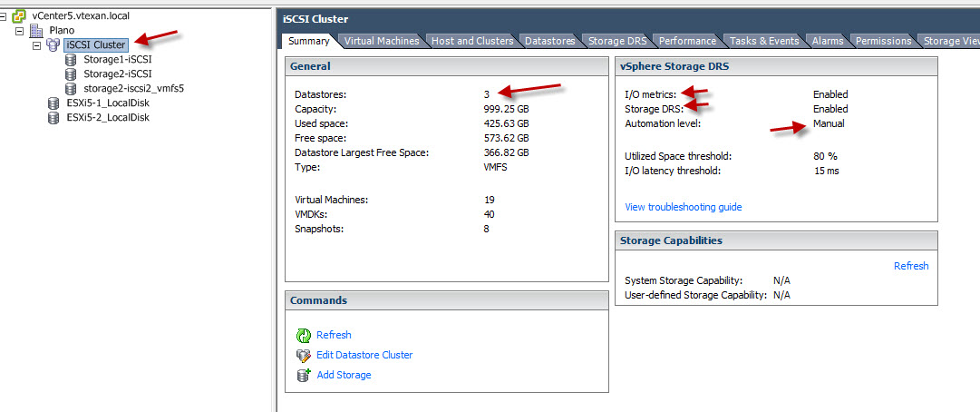Click the iSCSI Cluster datastore cluster icon
This screenshot has width=980, height=412.
53,45
